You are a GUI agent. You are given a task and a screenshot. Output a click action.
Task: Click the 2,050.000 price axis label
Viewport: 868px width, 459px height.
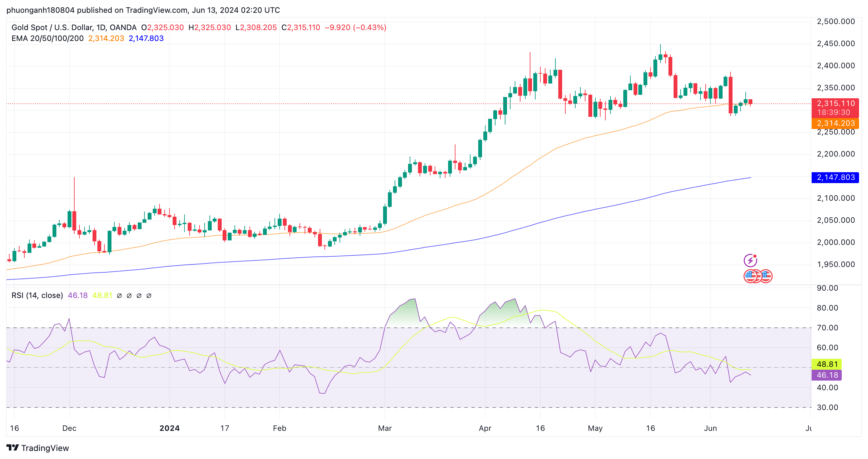coord(836,220)
